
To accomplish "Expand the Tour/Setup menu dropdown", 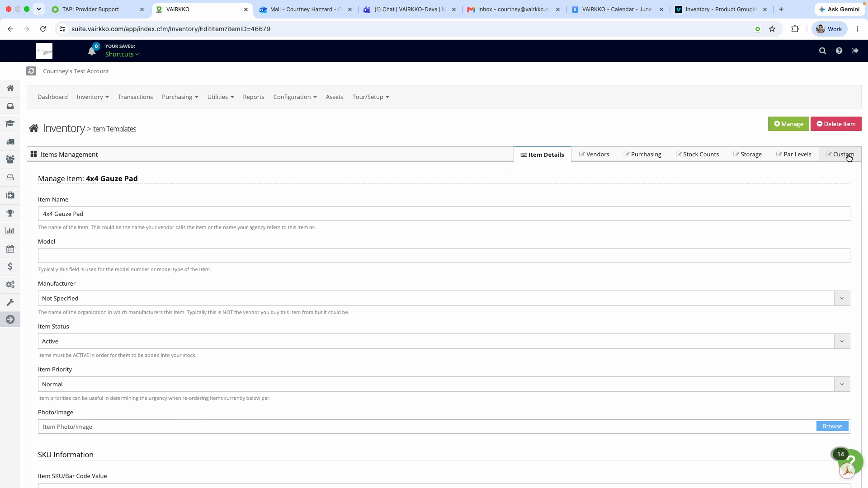I will (x=371, y=97).
